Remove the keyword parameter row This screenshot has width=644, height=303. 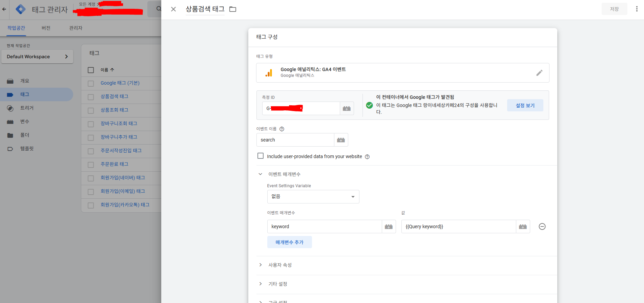[542, 226]
